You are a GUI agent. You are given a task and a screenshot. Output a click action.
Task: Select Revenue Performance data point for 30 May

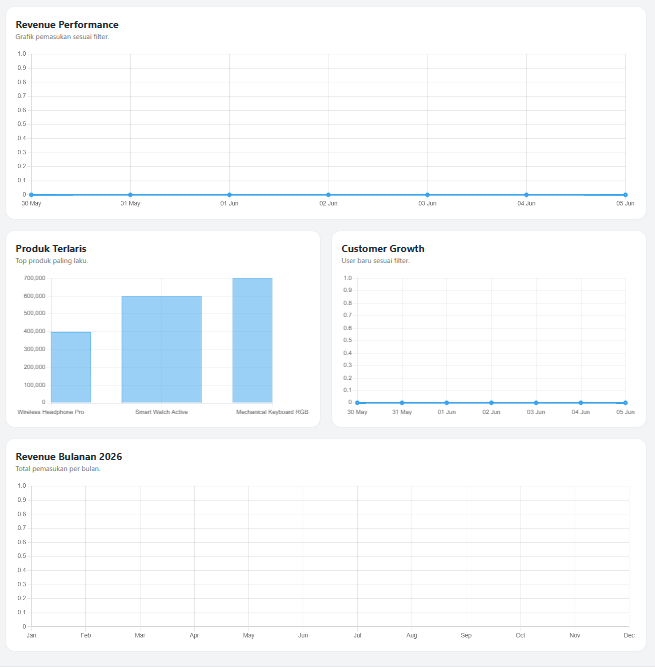click(31, 195)
